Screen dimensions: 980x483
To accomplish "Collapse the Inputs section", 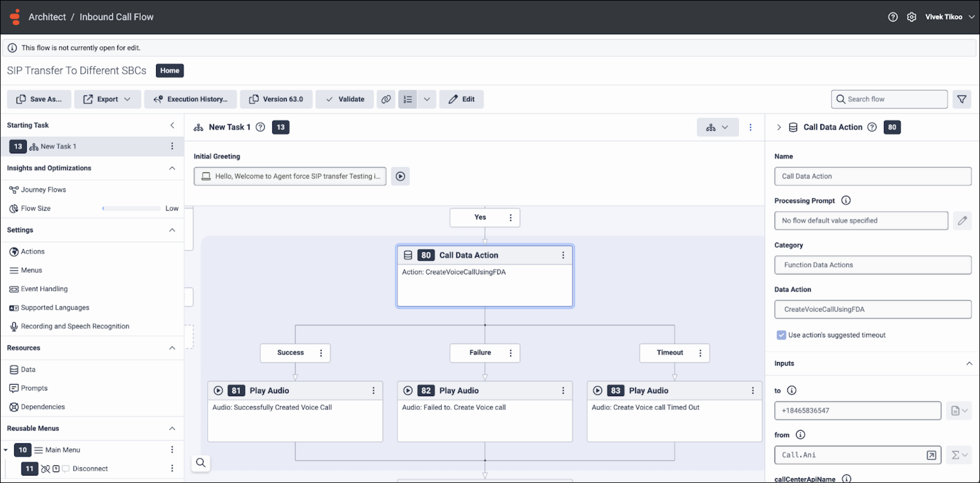I will pyautogui.click(x=969, y=363).
